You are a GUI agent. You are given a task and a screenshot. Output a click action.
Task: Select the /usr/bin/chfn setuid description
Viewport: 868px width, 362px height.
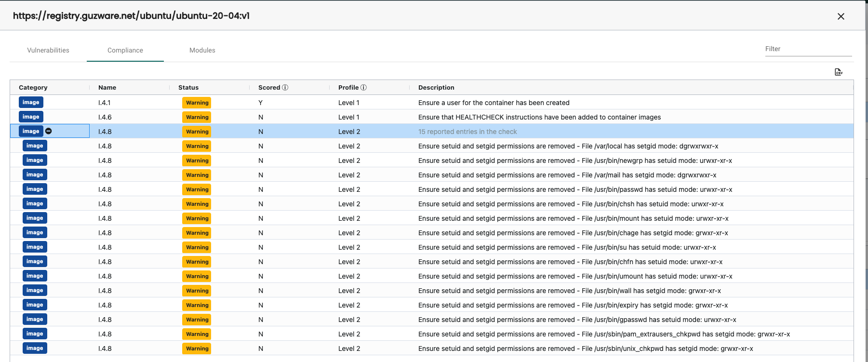571,262
